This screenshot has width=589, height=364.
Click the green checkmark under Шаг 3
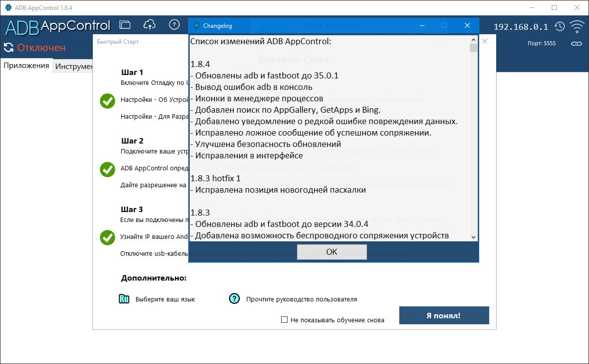coord(107,237)
